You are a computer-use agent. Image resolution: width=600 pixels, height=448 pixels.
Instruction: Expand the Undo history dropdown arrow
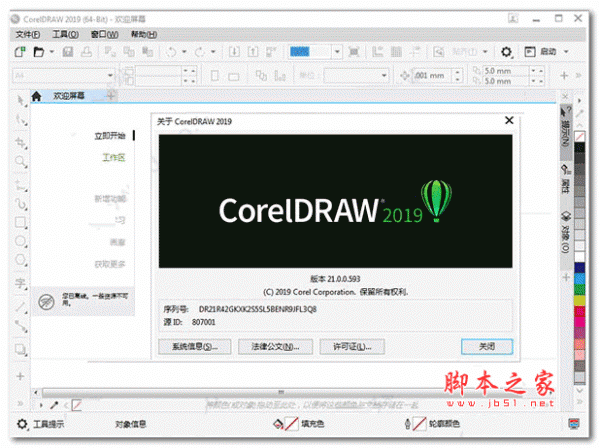point(184,52)
